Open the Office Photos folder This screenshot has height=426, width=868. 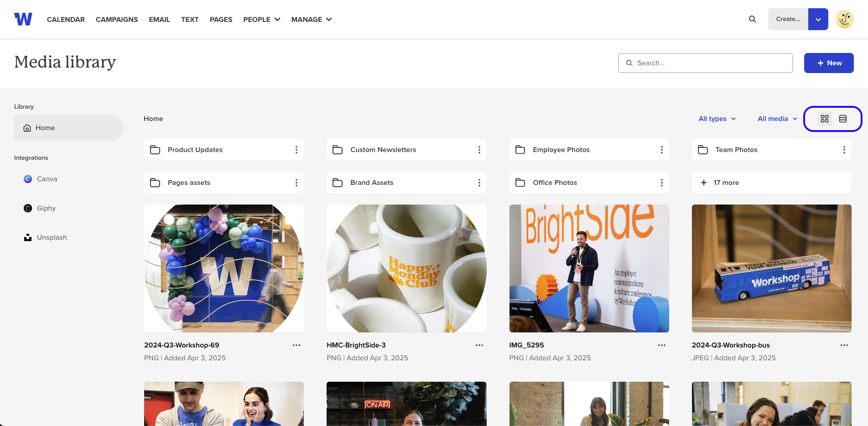click(589, 183)
